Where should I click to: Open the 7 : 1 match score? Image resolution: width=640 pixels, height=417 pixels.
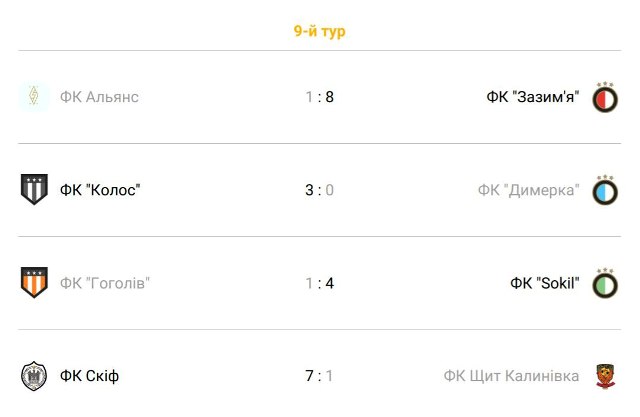coord(320,376)
